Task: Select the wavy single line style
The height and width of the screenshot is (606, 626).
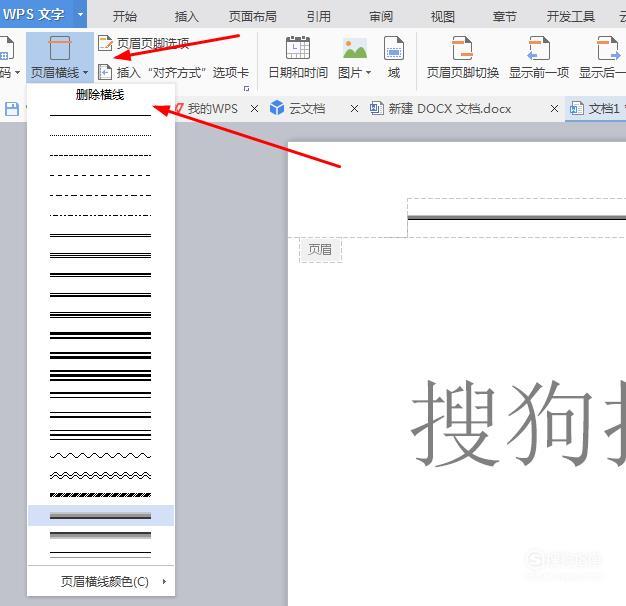Action: pyautogui.click(x=100, y=455)
